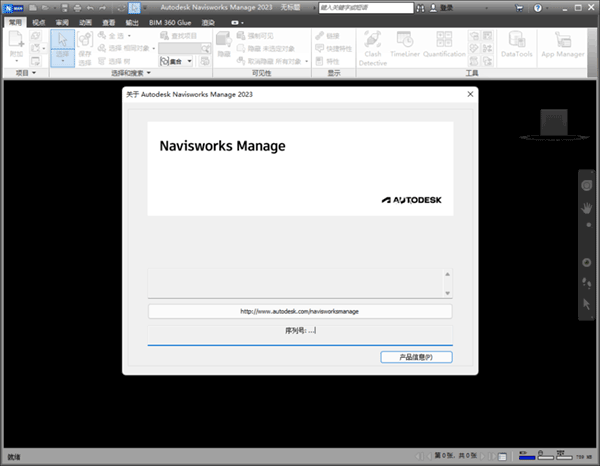Open the Append button dropdown arrow
Screen dimensions: 600x466
click(x=16, y=61)
